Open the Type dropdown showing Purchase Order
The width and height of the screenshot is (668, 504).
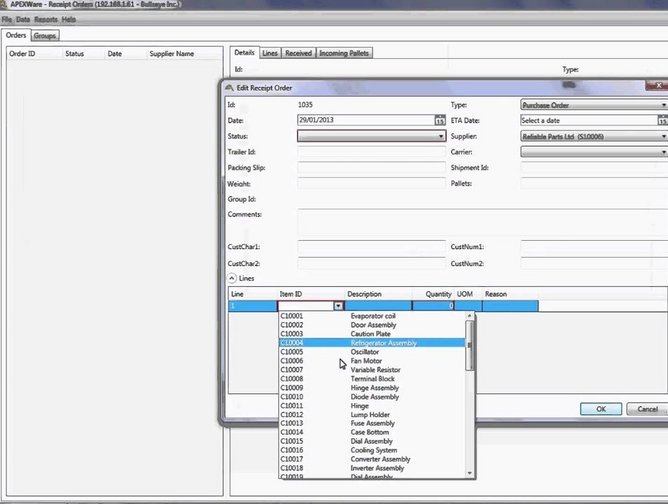[x=594, y=105]
